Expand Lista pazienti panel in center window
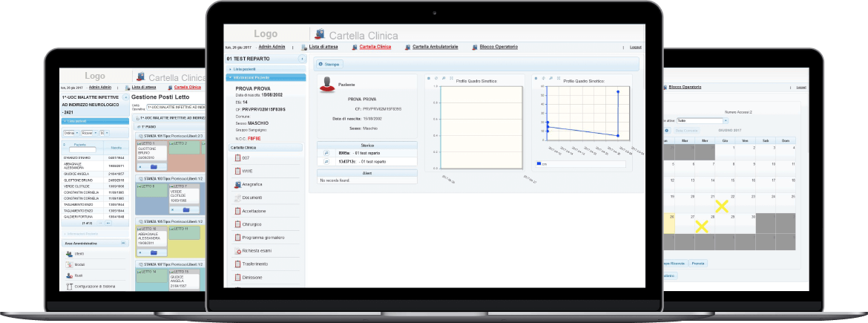This screenshot has width=868, height=323. 266,69
